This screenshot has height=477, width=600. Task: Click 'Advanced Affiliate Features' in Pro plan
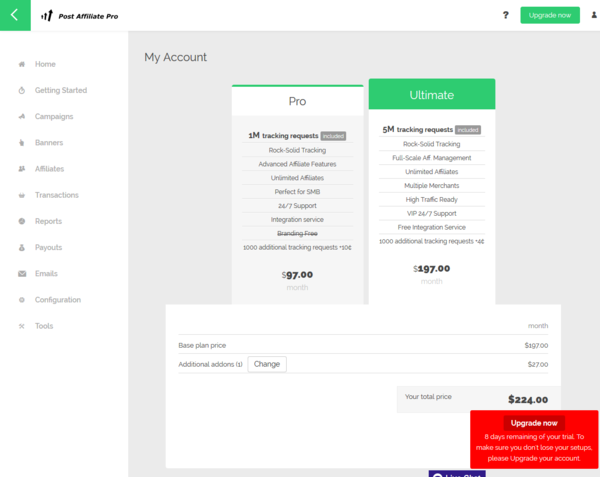(x=297, y=164)
